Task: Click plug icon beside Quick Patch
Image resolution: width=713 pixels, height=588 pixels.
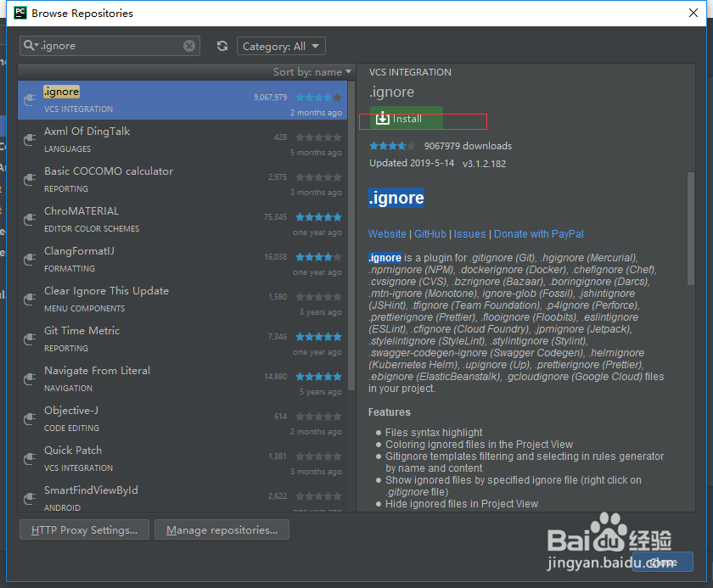Action: [x=30, y=460]
